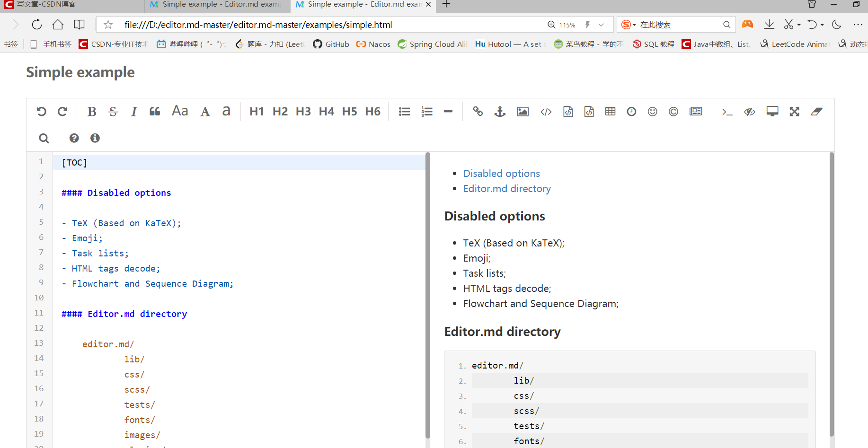Follow 'Disabled options' TOC link
This screenshot has width=868, height=448.
(x=501, y=174)
